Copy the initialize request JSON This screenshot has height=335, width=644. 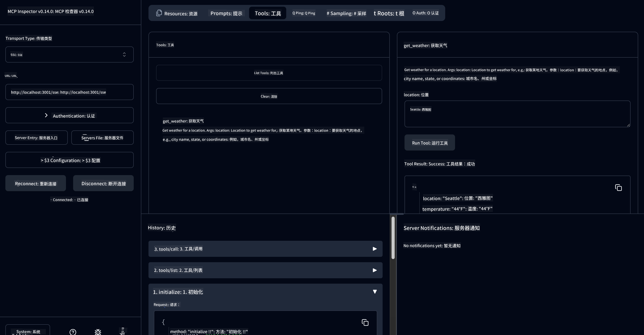coord(365,322)
